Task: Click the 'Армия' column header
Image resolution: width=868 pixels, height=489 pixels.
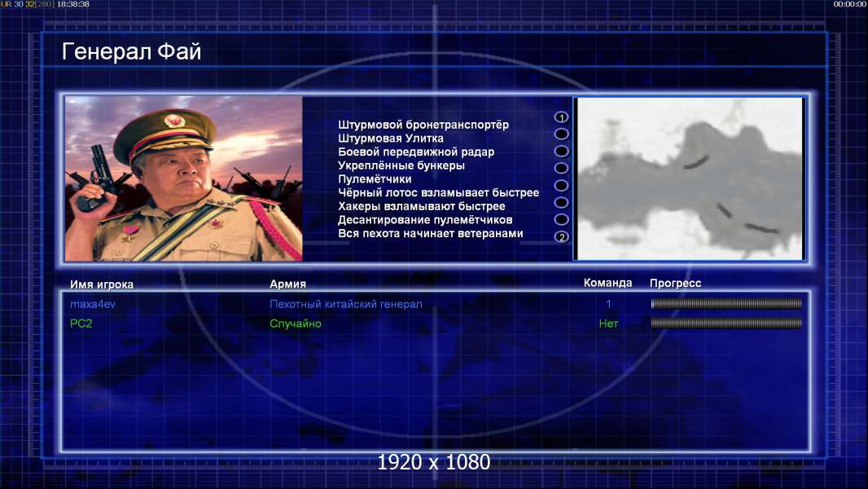Action: [288, 284]
